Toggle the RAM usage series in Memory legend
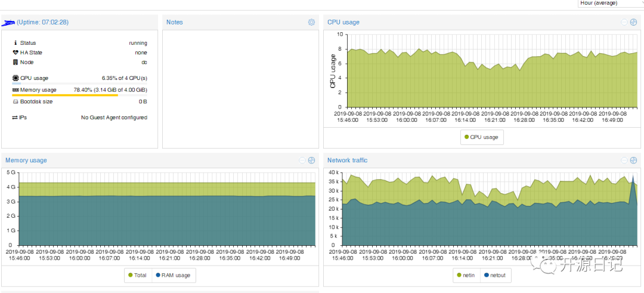The width and height of the screenshot is (644, 293). tap(174, 275)
